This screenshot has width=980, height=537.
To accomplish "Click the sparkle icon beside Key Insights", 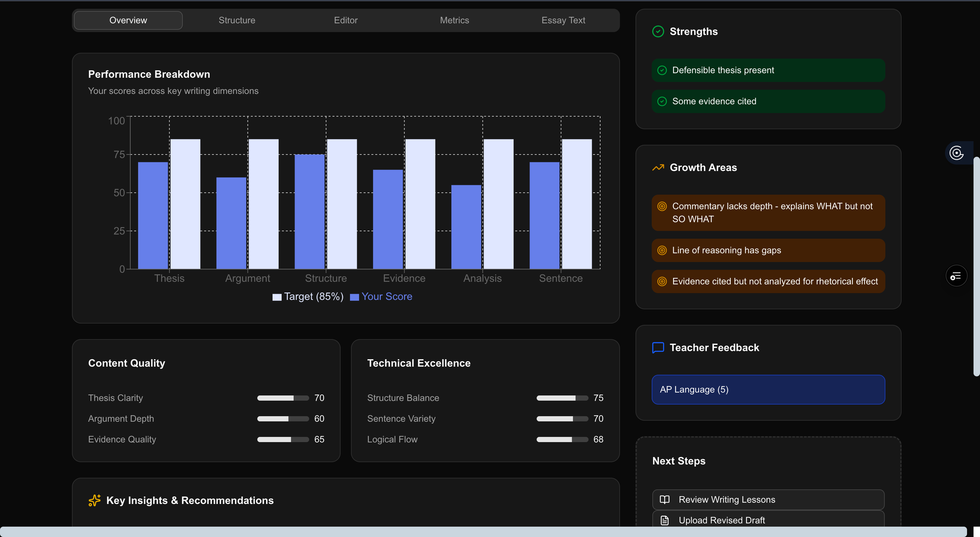I will pyautogui.click(x=94, y=500).
